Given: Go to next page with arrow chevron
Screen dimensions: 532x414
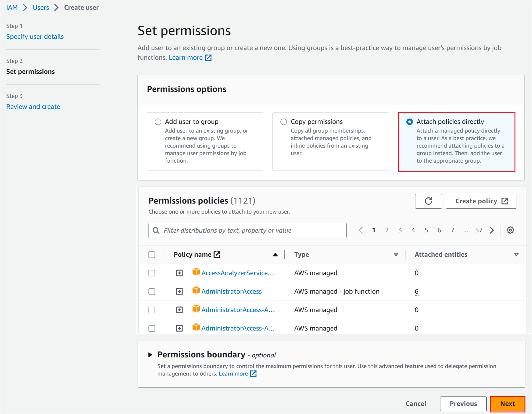Looking at the screenshot, I should pos(492,230).
